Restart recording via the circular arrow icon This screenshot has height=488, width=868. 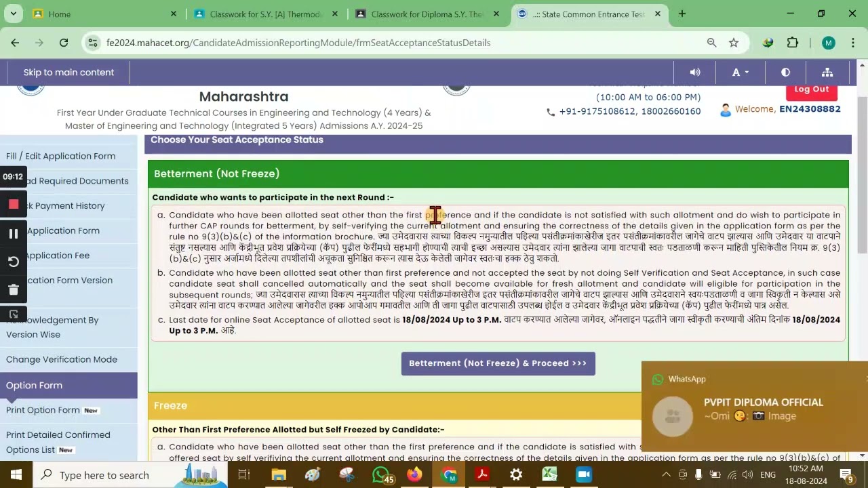tap(13, 262)
